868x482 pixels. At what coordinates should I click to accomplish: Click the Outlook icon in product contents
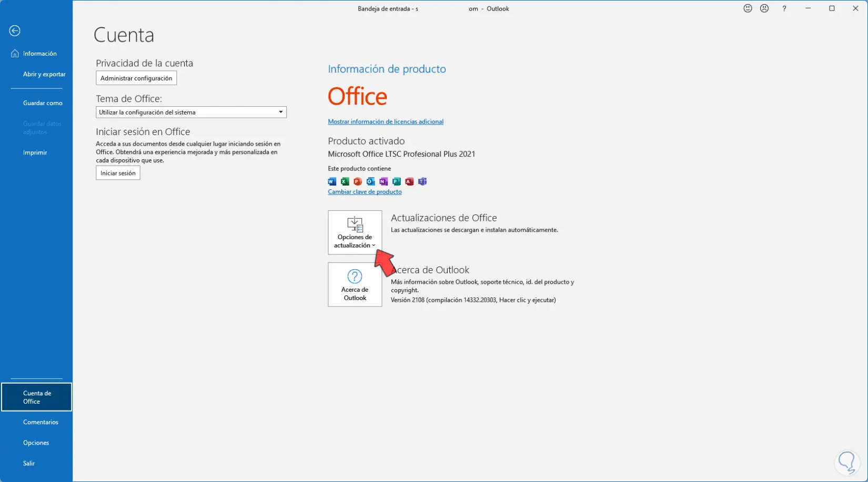[x=371, y=181]
